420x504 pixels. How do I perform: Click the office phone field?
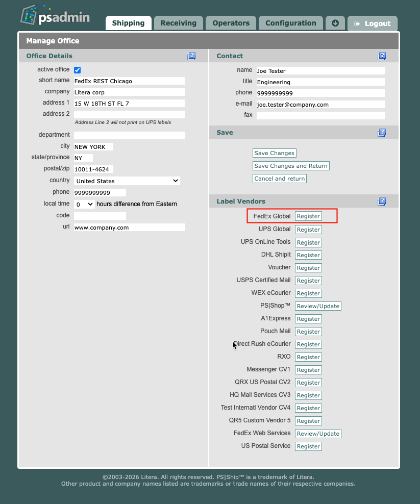pos(100,192)
